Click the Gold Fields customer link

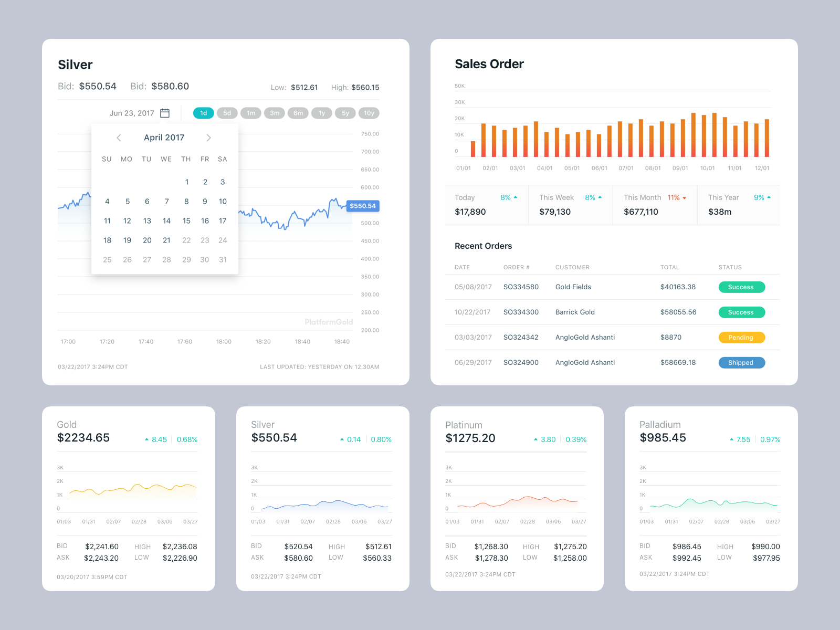pos(573,287)
